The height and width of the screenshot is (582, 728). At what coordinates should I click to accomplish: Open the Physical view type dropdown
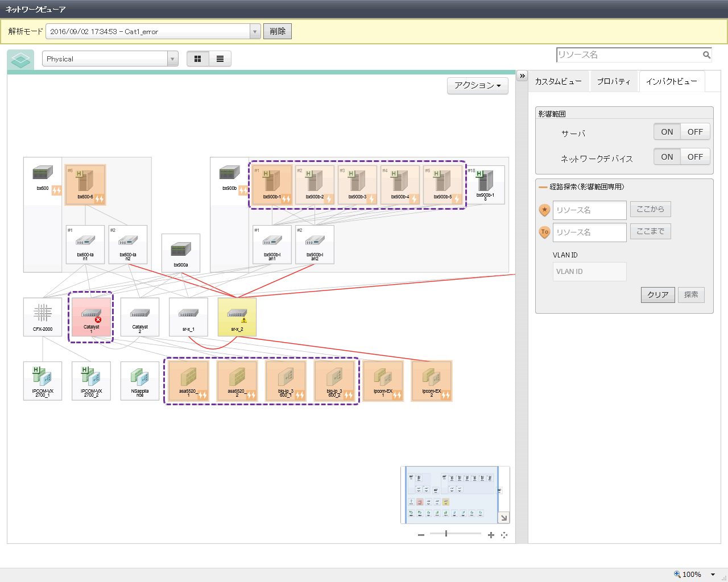click(x=173, y=59)
